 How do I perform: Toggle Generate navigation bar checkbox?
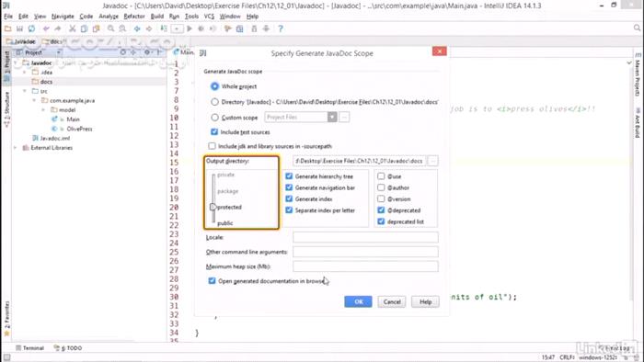tap(289, 187)
